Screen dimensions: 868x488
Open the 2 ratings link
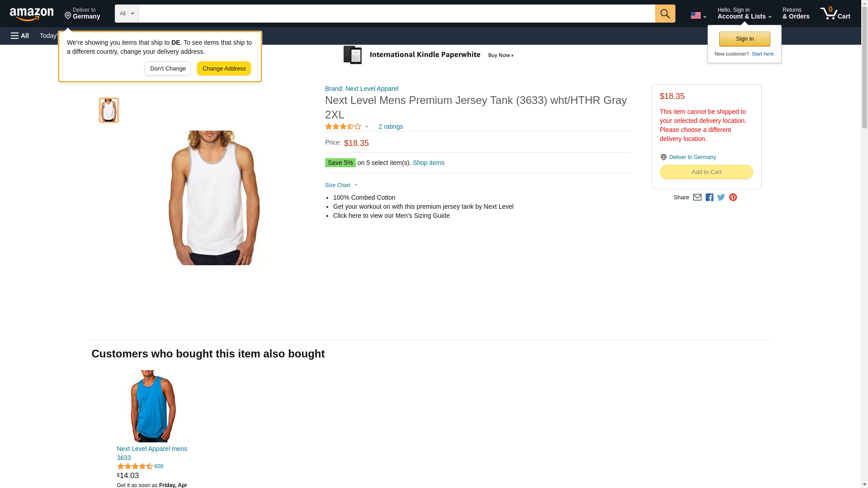pos(391,127)
